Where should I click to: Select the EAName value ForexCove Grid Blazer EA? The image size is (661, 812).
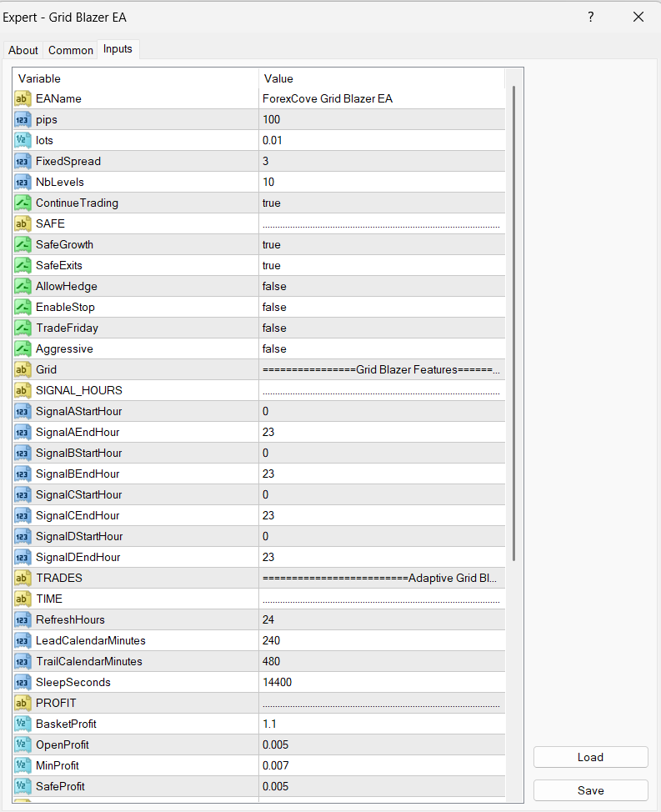click(327, 98)
